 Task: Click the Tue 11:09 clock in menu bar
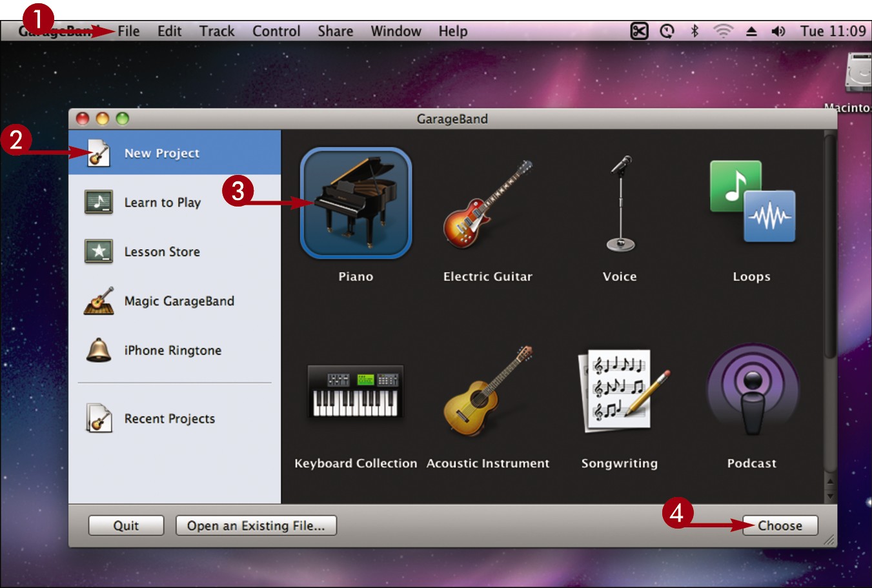[833, 31]
